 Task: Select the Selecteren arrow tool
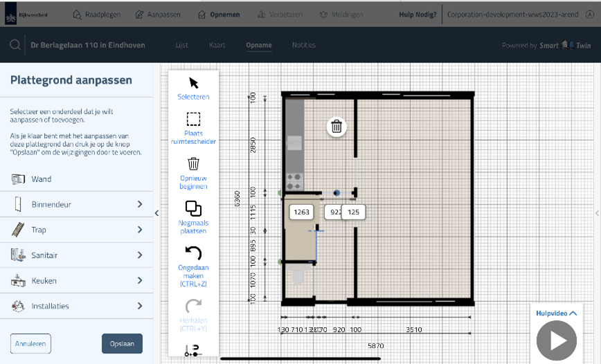(193, 83)
